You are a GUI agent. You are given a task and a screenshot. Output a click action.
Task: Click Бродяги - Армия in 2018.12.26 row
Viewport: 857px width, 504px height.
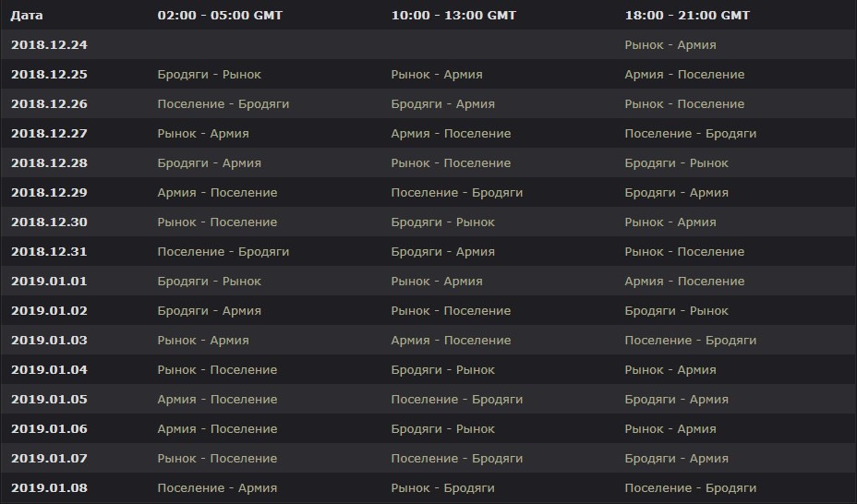pyautogui.click(x=442, y=103)
